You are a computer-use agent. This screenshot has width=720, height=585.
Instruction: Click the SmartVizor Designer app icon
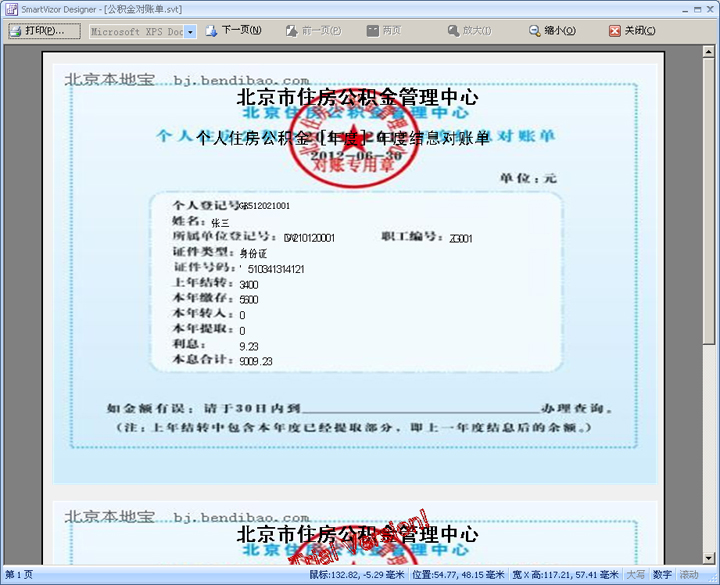pyautogui.click(x=11, y=9)
